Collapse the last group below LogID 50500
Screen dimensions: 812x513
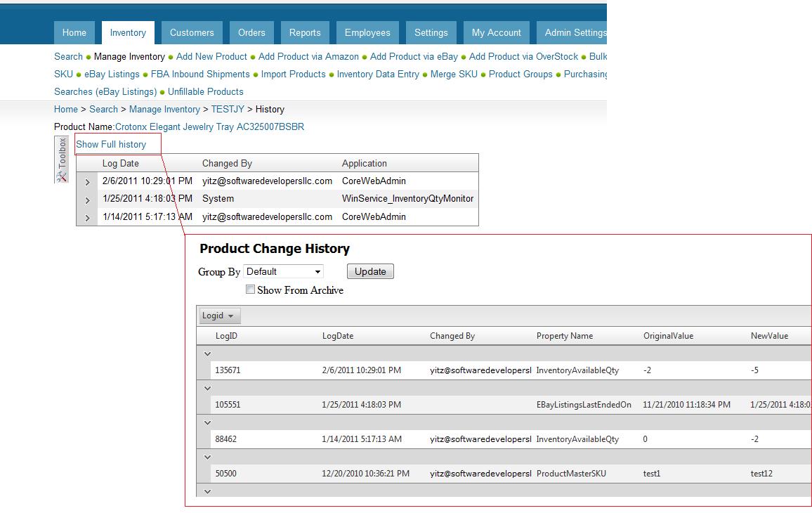208,491
